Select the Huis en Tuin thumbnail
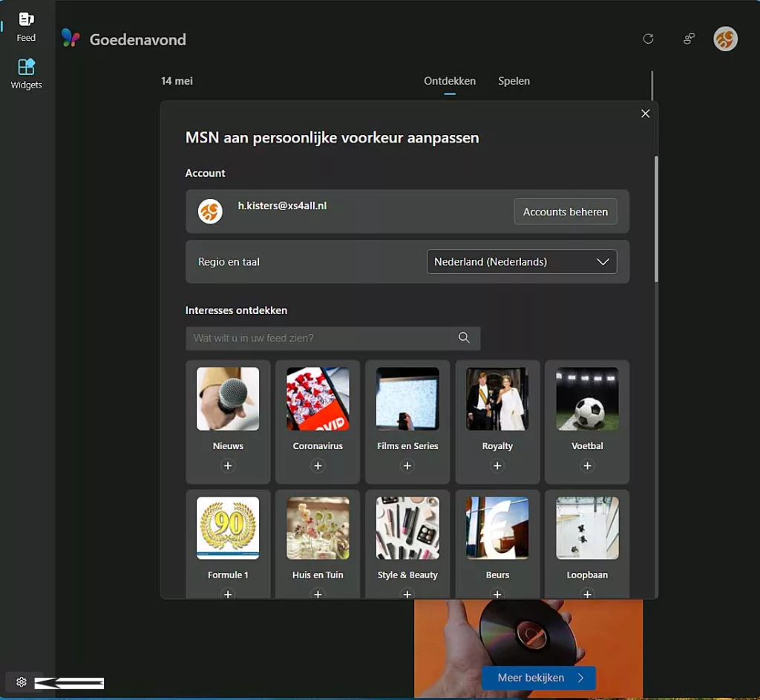This screenshot has height=700, width=760. 318,528
